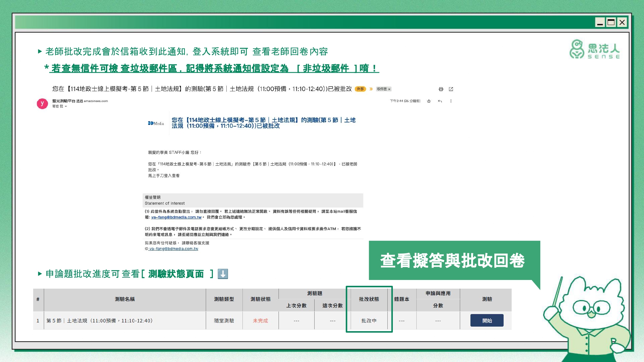Image resolution: width=644 pixels, height=362 pixels.
Task: Click the 未完成 test status text
Action: pyautogui.click(x=260, y=321)
